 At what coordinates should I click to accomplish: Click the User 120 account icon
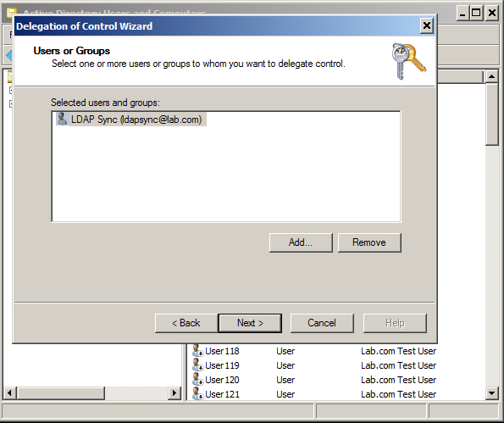(197, 380)
